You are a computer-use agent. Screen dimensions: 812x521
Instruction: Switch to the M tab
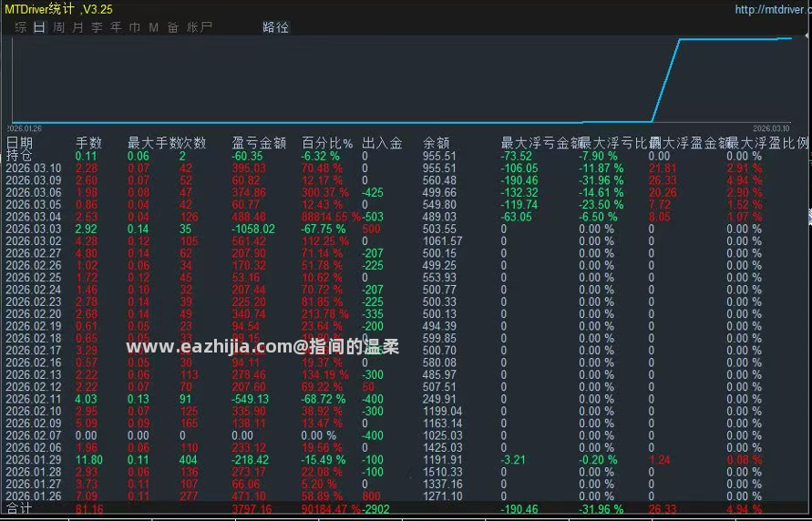(154, 27)
